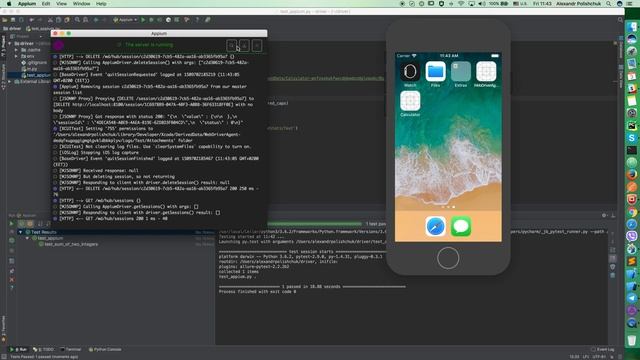Click the green Run triangle in PyCharm toolbar
The width and height of the screenshot is (640, 360).
[x=143, y=20]
